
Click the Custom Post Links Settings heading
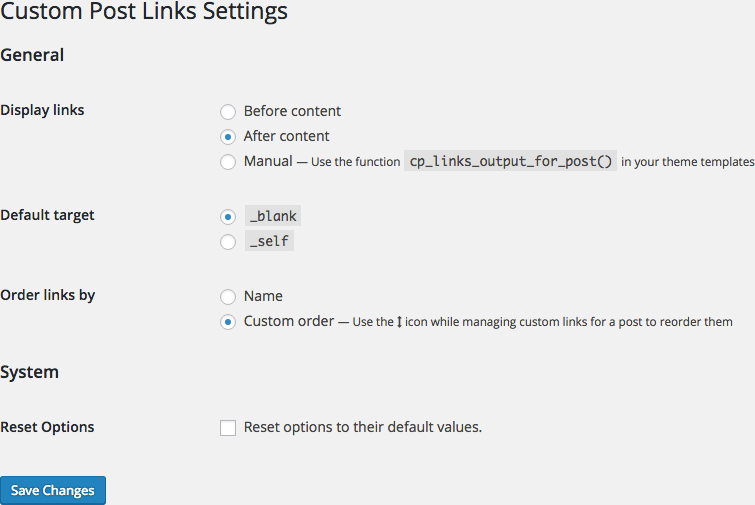144,11
